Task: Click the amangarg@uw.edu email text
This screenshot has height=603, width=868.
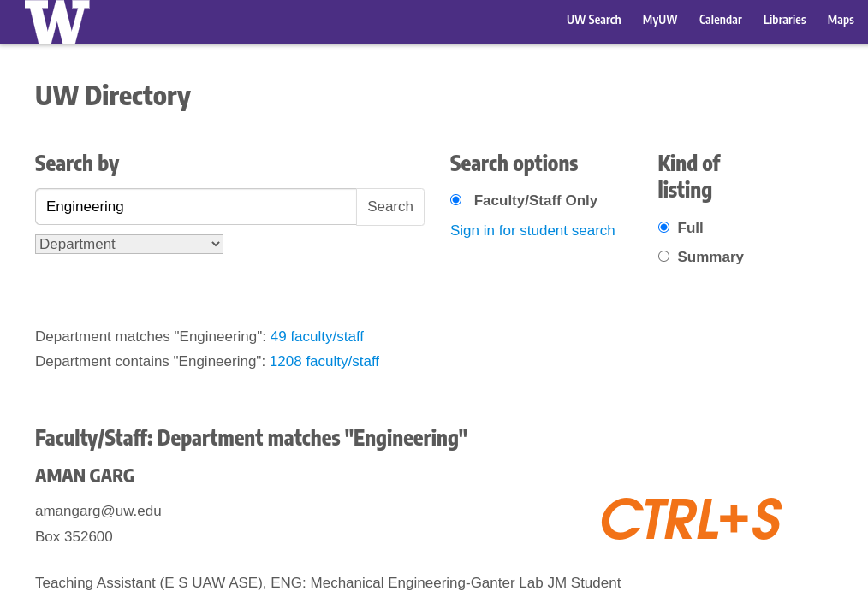Action: click(x=98, y=511)
